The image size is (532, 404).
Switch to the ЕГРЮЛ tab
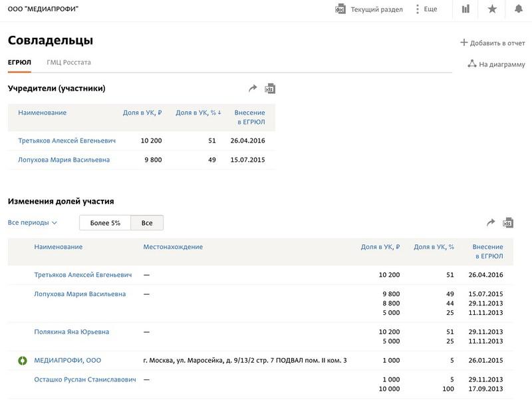click(19, 62)
